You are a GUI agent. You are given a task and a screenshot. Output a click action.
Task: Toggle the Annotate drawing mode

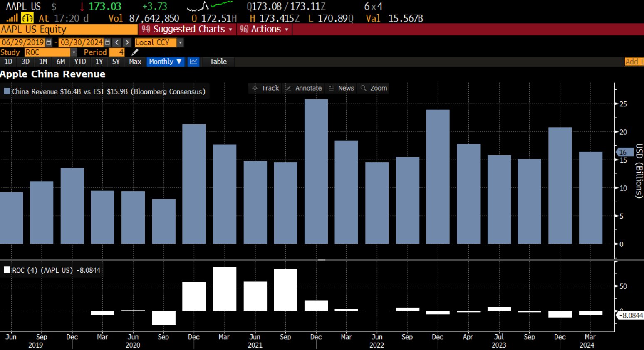[304, 88]
